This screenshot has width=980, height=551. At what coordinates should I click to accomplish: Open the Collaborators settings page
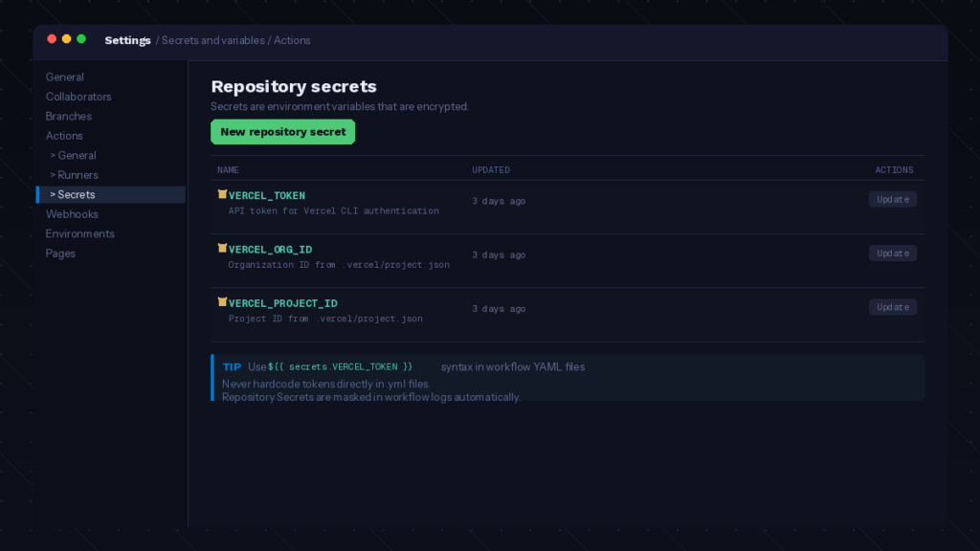pyautogui.click(x=78, y=96)
